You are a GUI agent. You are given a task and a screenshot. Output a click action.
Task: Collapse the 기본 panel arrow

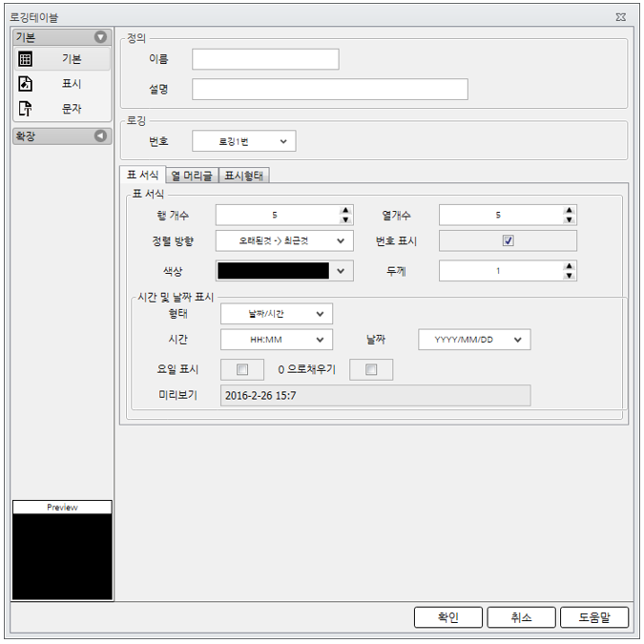click(100, 37)
